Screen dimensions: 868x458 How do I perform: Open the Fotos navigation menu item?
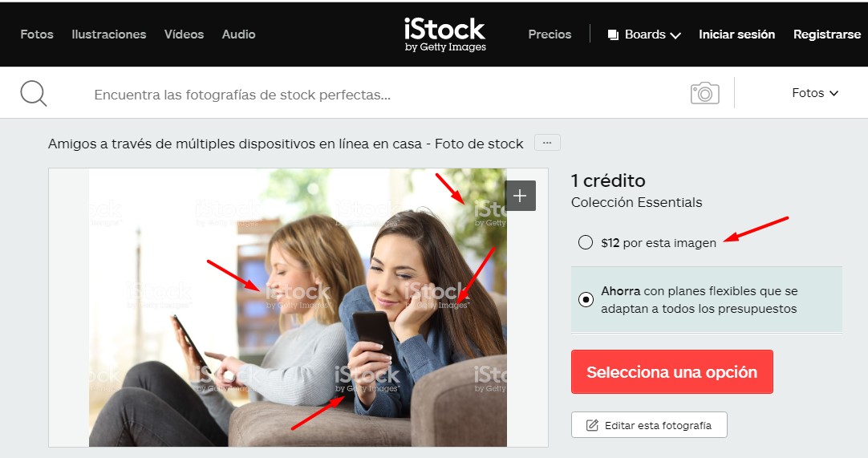(x=37, y=34)
